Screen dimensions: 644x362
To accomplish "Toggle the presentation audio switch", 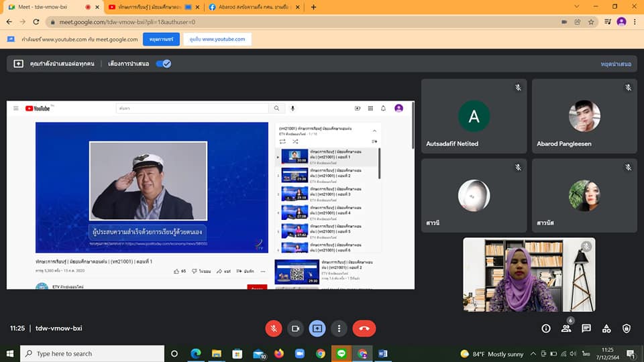I will click(x=163, y=64).
